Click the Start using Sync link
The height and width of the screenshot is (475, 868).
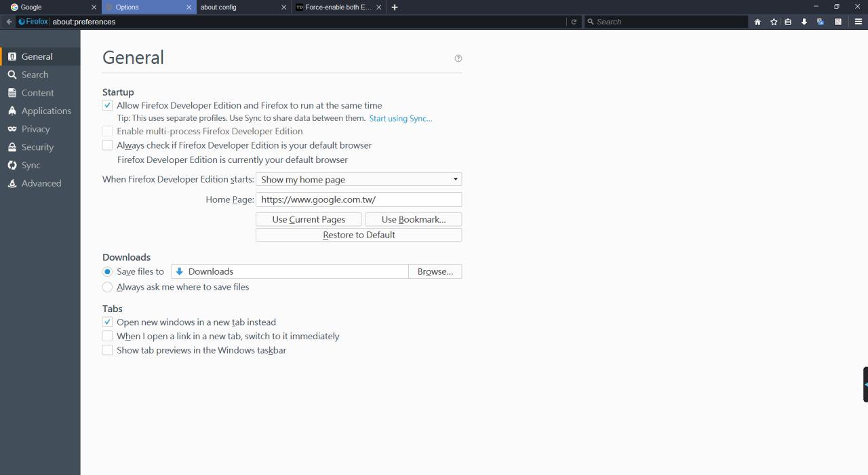click(x=400, y=119)
